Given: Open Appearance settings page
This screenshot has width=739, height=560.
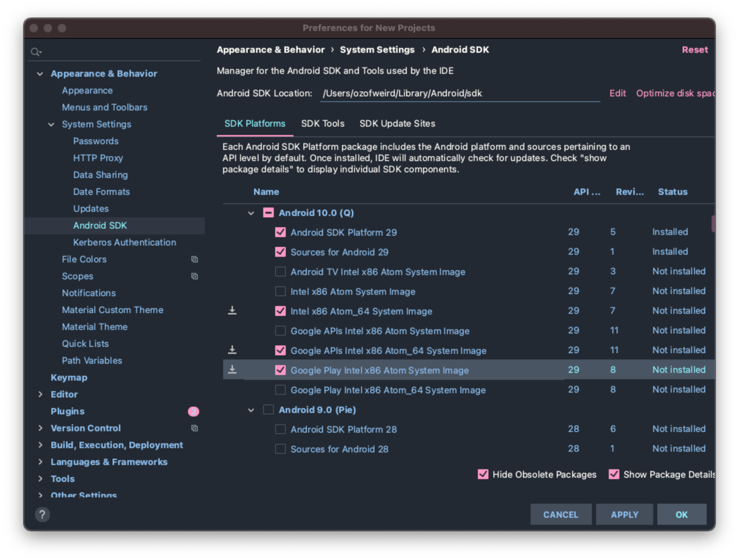Looking at the screenshot, I should (87, 90).
